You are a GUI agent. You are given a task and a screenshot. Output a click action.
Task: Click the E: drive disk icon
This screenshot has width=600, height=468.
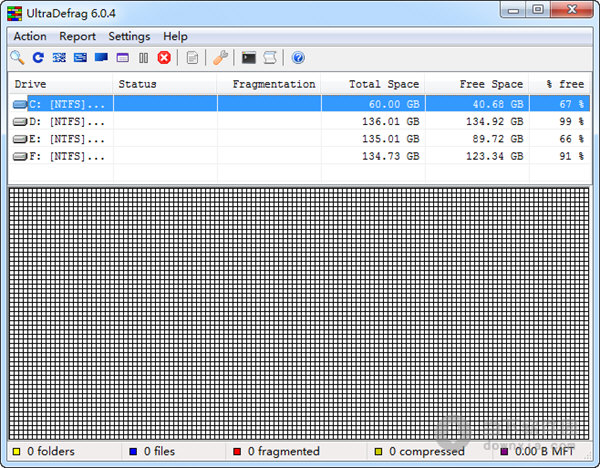(x=20, y=139)
